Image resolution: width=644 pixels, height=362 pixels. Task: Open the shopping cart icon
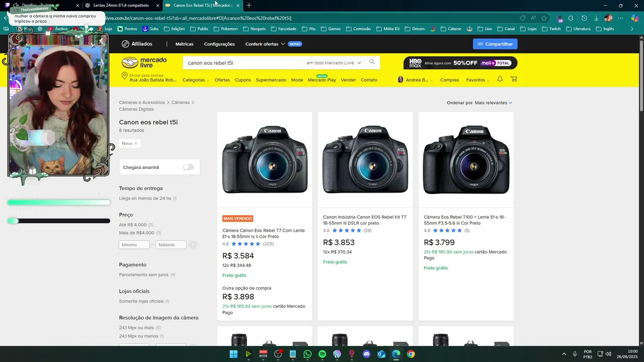(x=514, y=79)
